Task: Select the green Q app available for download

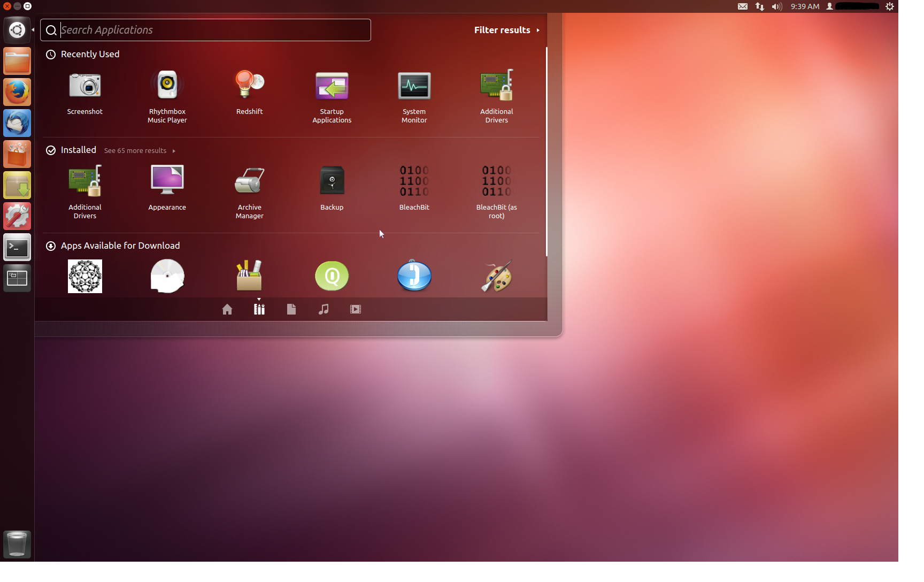Action: [332, 276]
